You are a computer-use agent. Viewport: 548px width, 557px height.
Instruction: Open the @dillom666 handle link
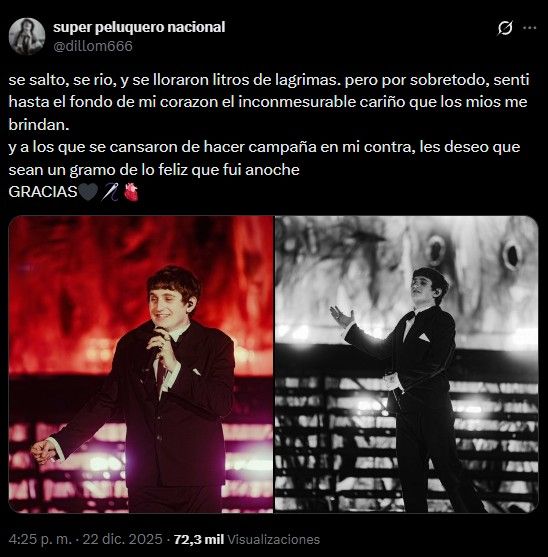tap(93, 46)
